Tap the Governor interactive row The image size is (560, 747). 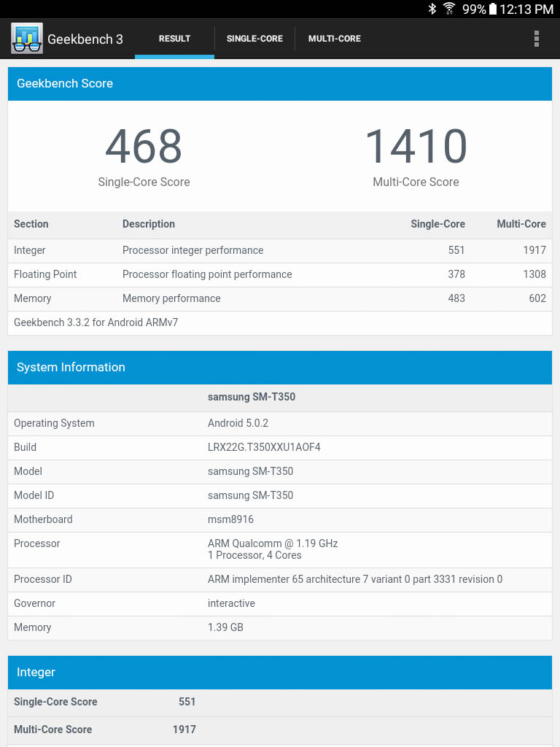[x=280, y=603]
